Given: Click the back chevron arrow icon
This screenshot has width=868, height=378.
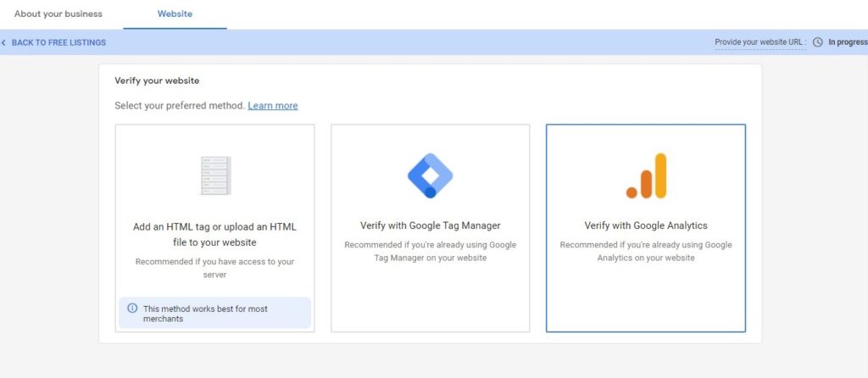Looking at the screenshot, I should pos(4,42).
